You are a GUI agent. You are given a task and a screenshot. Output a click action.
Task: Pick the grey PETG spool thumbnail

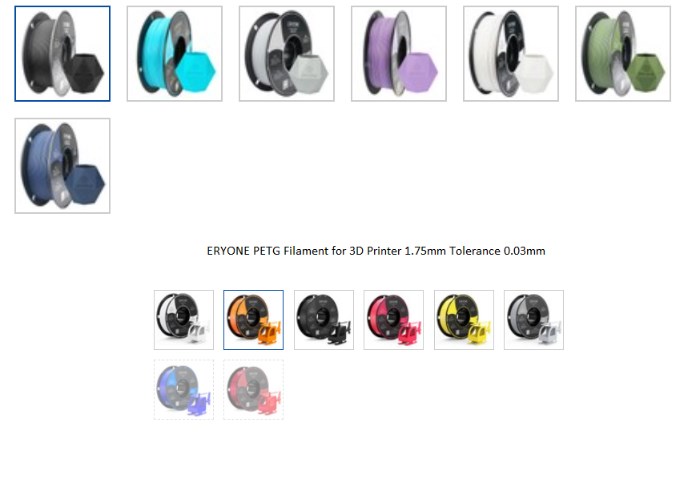[x=534, y=320]
